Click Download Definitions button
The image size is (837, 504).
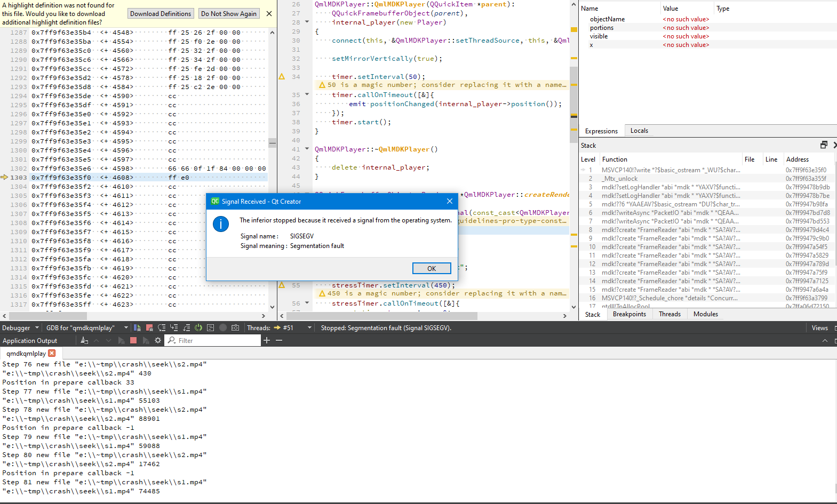point(161,13)
